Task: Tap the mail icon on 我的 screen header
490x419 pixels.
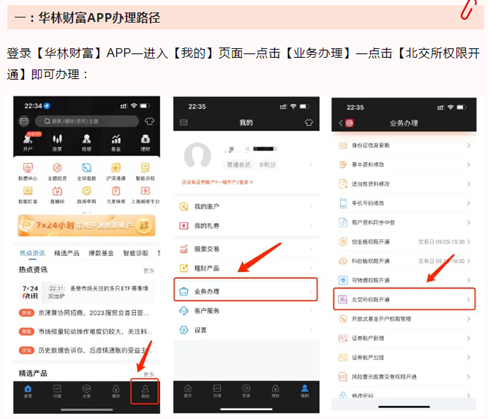Action: (x=184, y=122)
